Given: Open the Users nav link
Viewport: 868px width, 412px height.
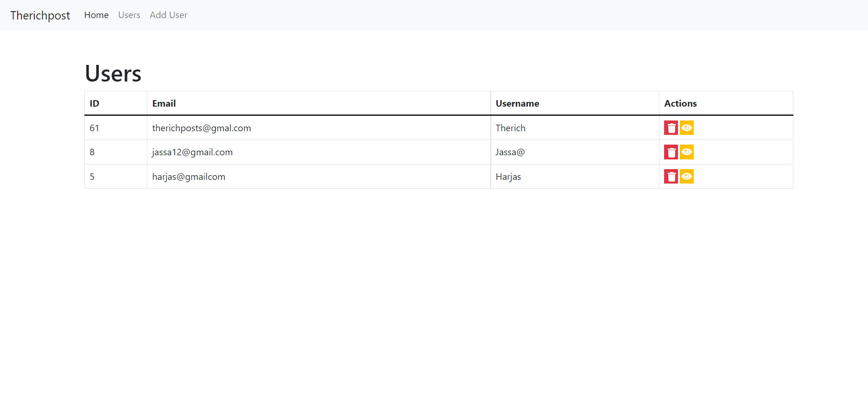Looking at the screenshot, I should 129,15.
